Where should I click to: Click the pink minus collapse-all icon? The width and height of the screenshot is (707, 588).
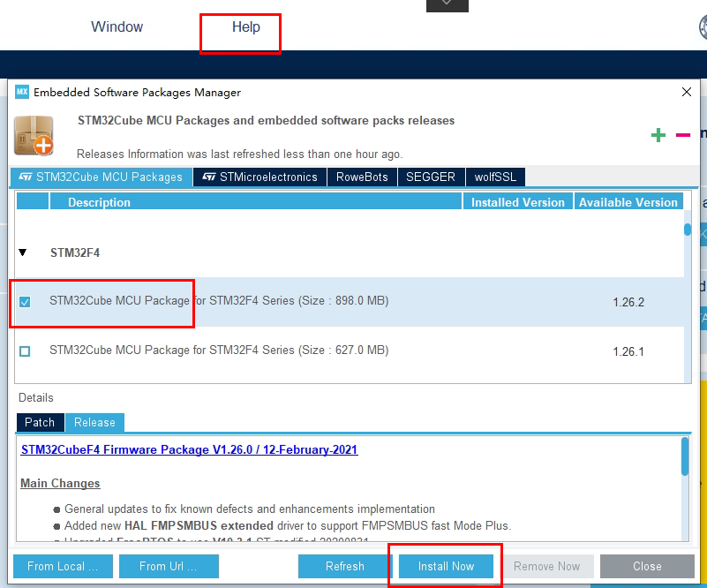coord(682,135)
